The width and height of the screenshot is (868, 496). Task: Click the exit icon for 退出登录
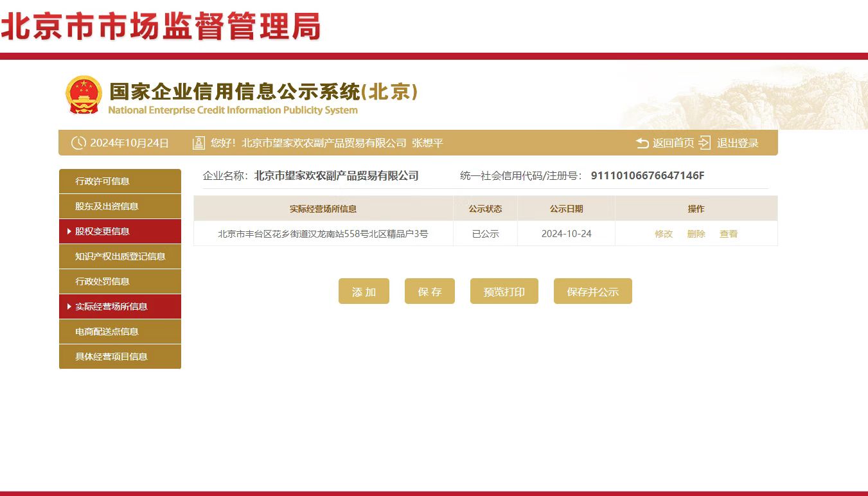coord(705,143)
